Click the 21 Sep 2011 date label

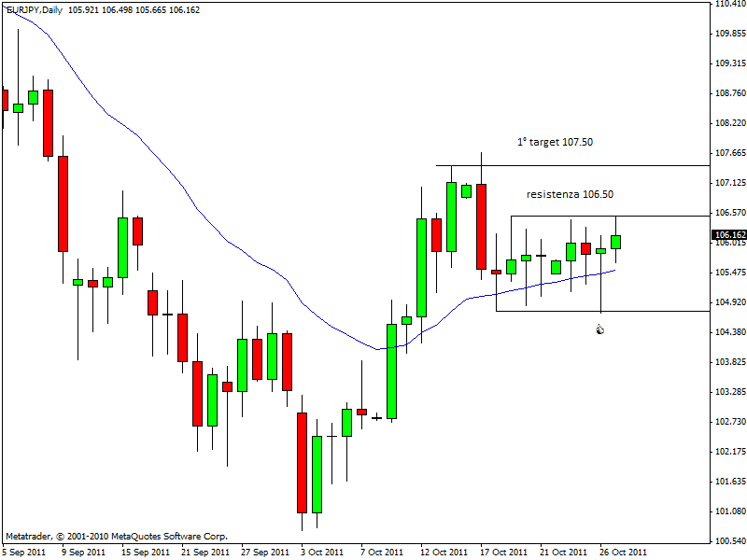204,552
